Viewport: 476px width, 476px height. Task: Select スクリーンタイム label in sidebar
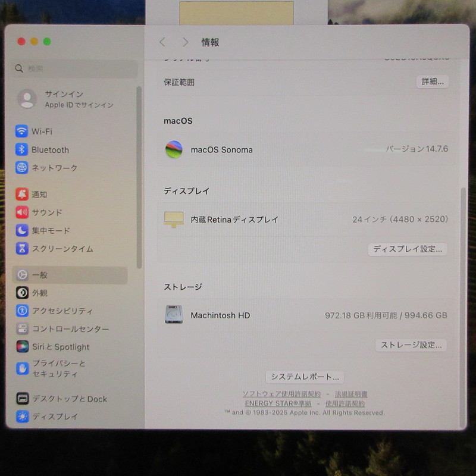tap(62, 249)
